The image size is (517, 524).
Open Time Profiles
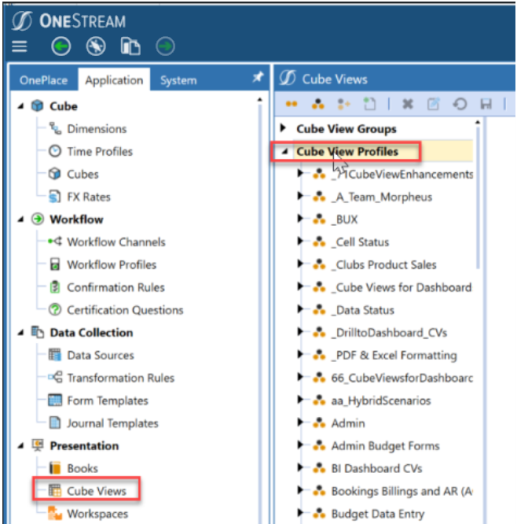coord(100,152)
